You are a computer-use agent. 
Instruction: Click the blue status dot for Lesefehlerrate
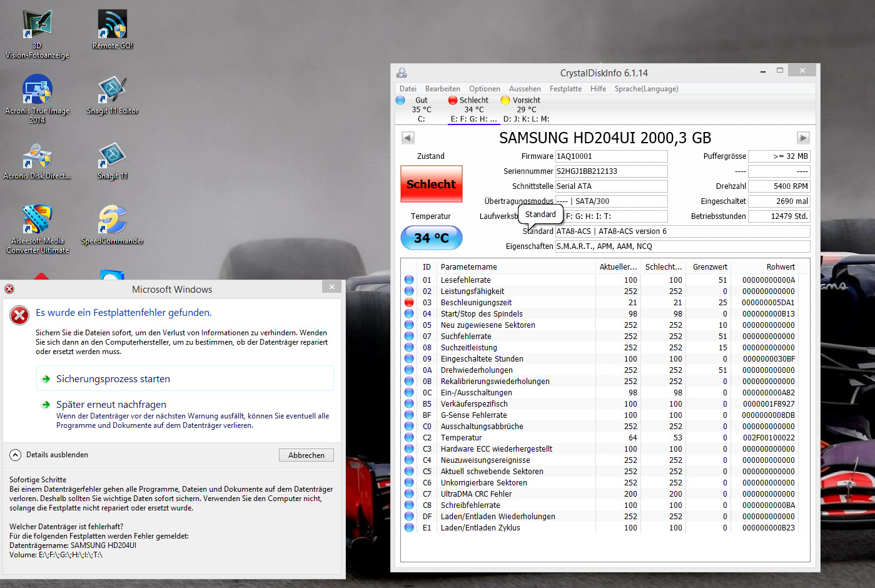[409, 280]
